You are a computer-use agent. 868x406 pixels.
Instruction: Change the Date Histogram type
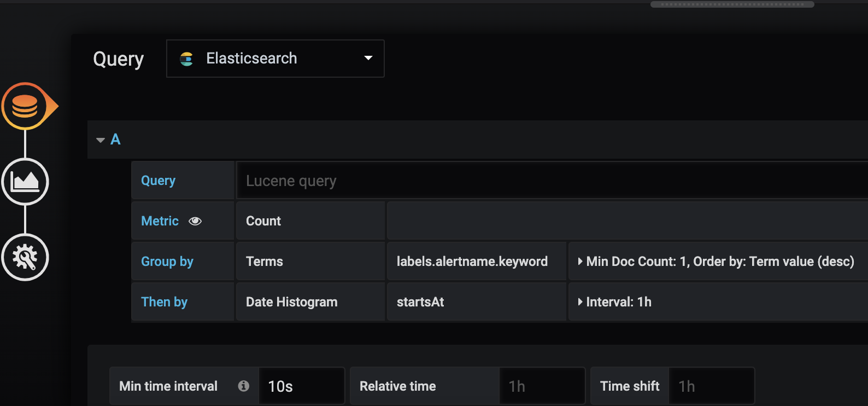[x=310, y=302]
